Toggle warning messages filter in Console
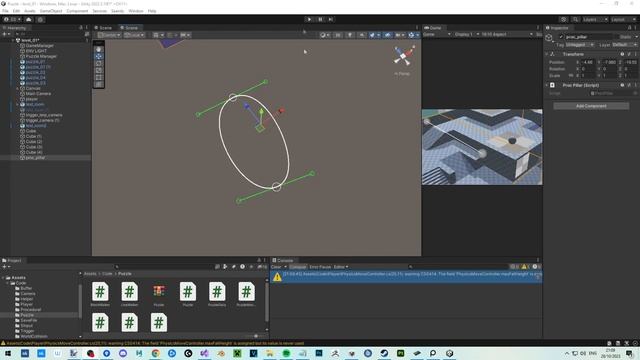The image size is (640, 360). (x=524, y=267)
